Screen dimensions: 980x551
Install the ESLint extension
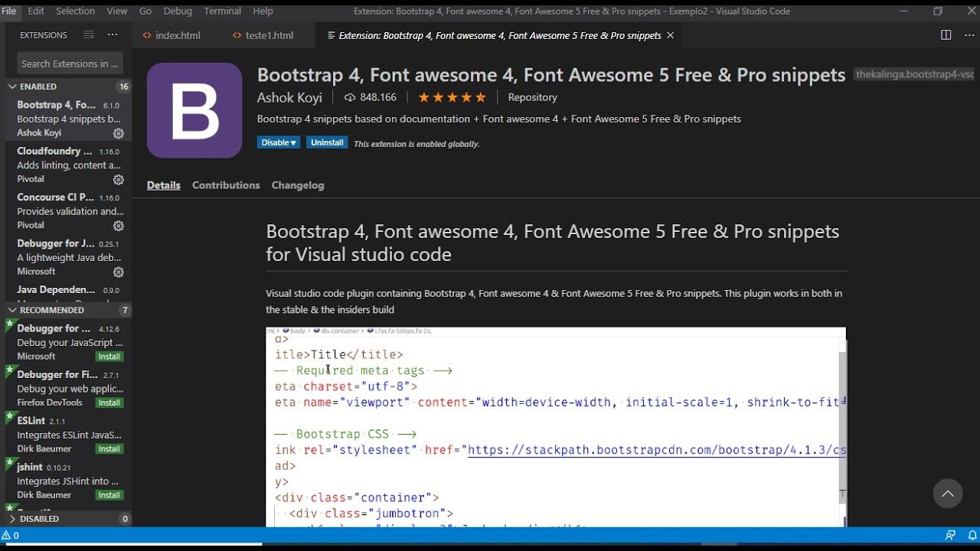109,448
